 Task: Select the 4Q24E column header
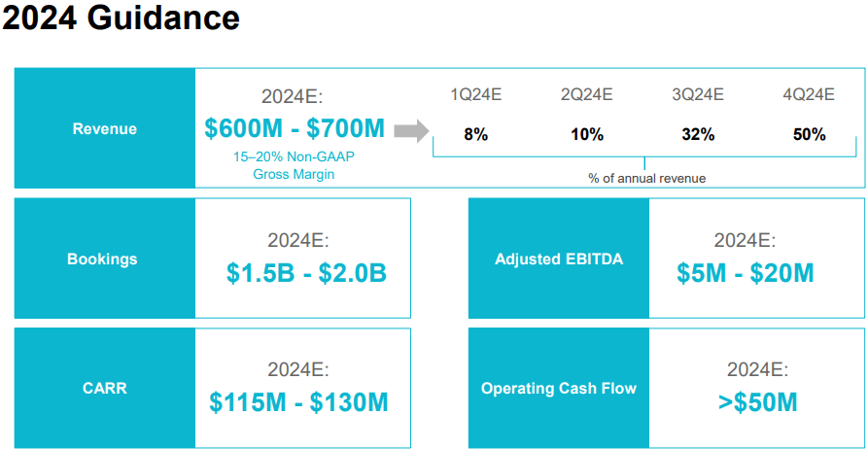809,94
